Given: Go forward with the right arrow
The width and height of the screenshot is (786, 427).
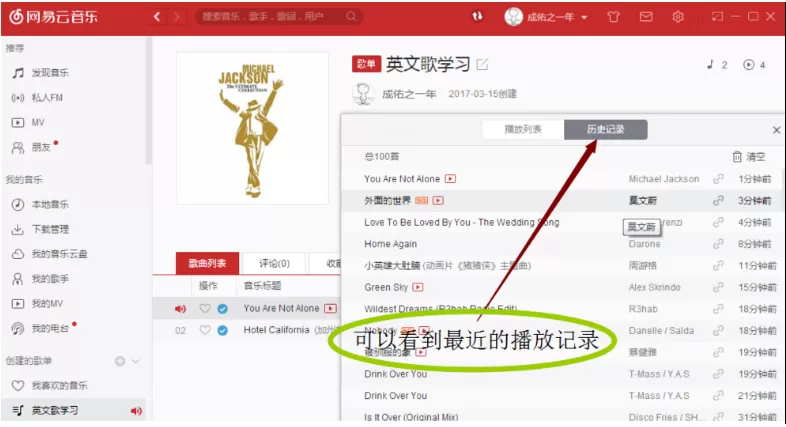Looking at the screenshot, I should tap(176, 17).
